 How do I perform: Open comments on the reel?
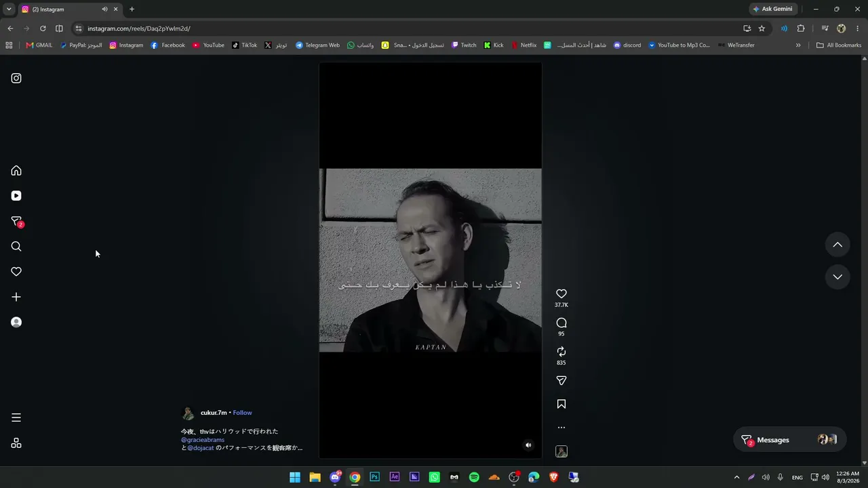(x=561, y=323)
